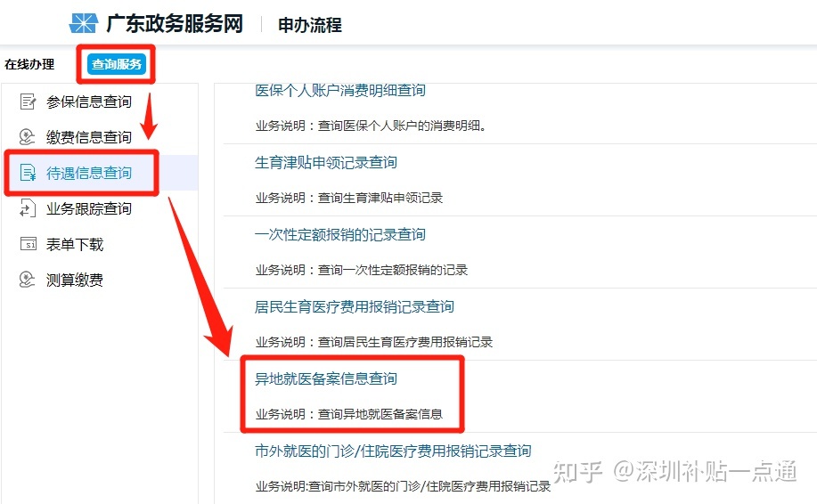Click the 表单下载 form icon
The image size is (817, 504).
pos(29,244)
